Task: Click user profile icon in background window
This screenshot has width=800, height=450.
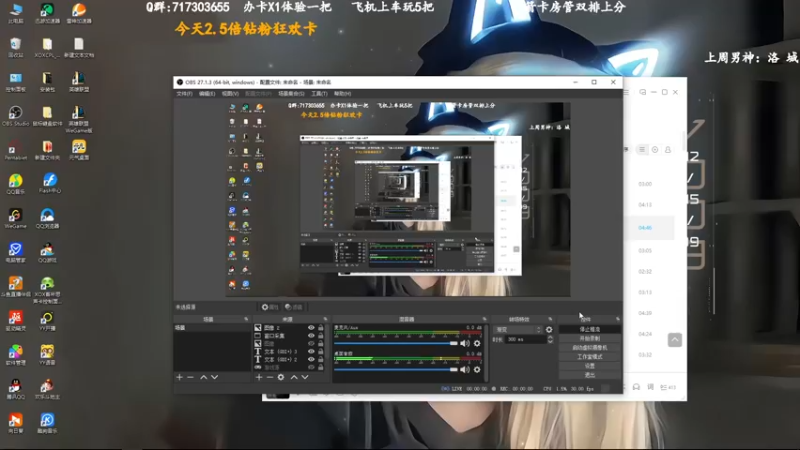Action: pos(668,149)
